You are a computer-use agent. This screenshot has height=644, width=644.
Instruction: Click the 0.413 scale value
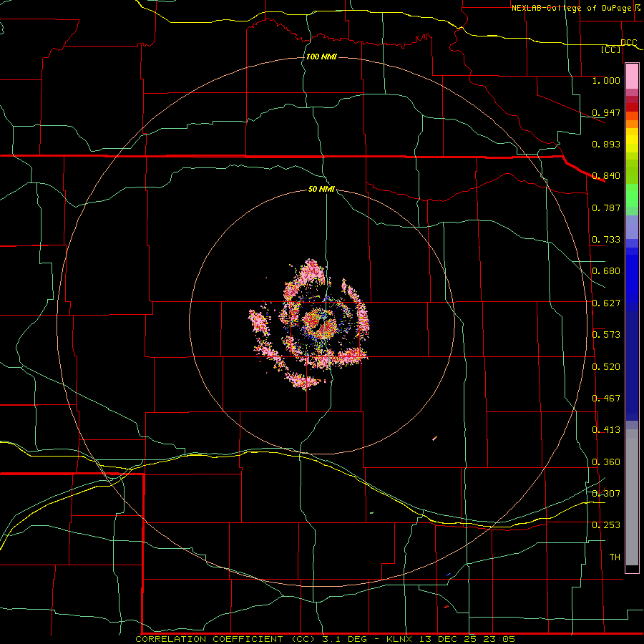pos(606,430)
